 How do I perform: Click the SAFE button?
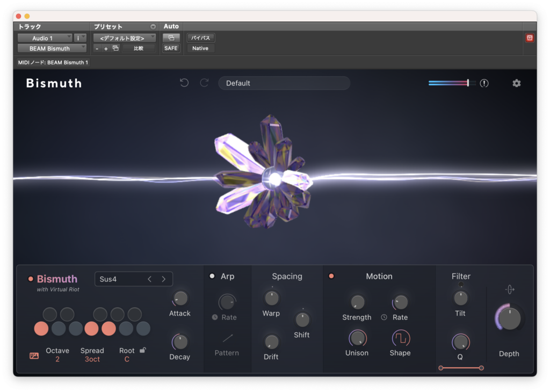[171, 48]
